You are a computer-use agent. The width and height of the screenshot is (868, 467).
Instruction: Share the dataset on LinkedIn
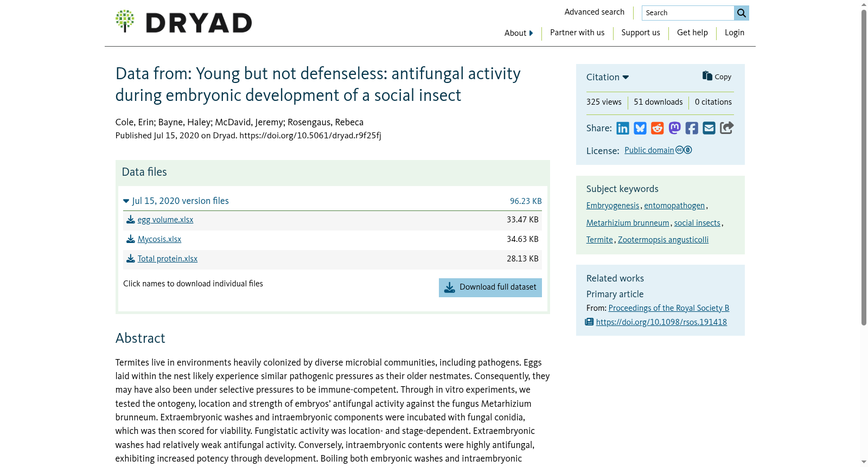623,128
